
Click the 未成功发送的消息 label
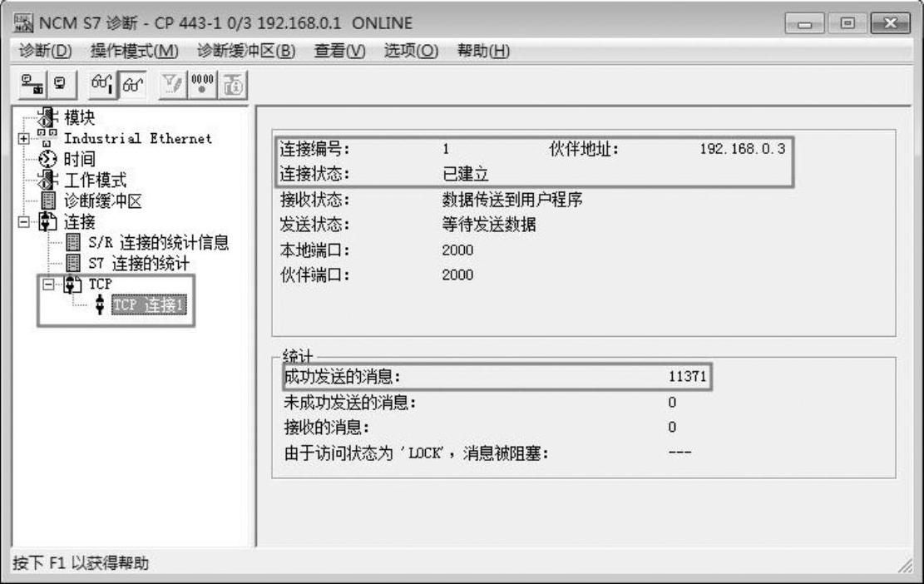(x=350, y=403)
